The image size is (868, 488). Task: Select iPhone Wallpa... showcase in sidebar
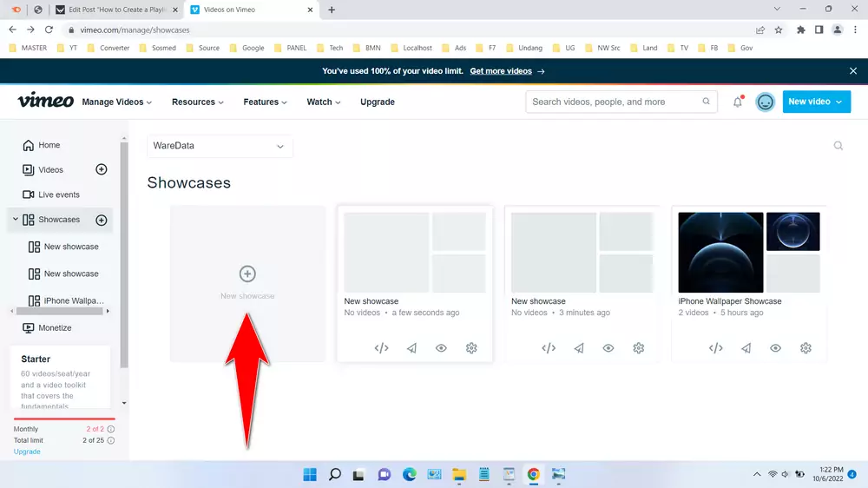tap(65, 300)
